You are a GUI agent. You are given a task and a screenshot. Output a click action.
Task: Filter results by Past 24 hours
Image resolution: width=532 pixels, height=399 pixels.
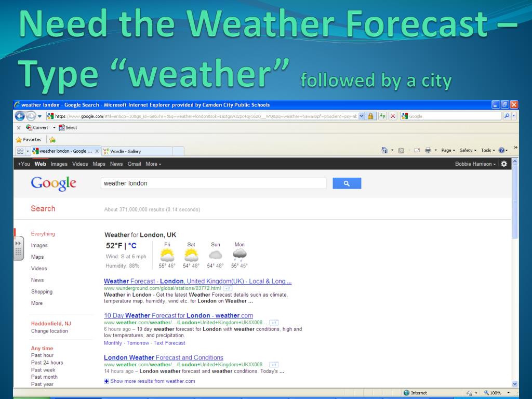pos(47,363)
